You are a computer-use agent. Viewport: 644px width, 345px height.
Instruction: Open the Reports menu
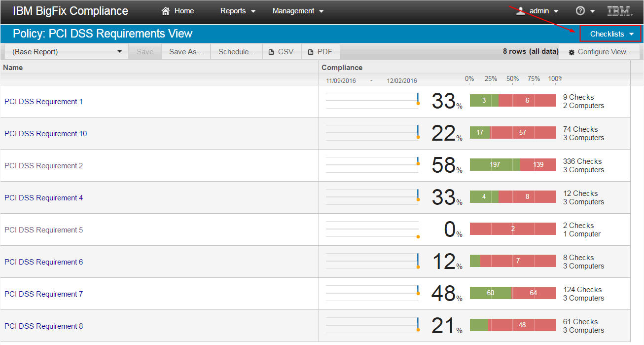coord(238,11)
